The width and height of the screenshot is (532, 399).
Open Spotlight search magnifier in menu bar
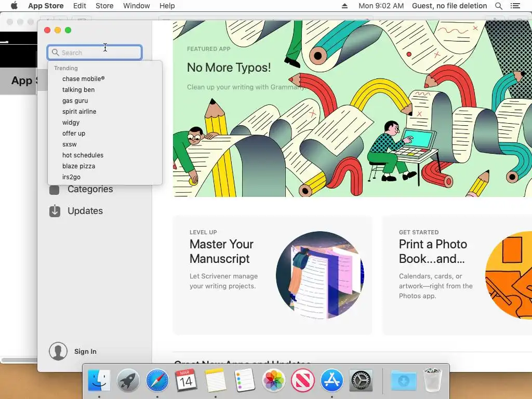[498, 6]
